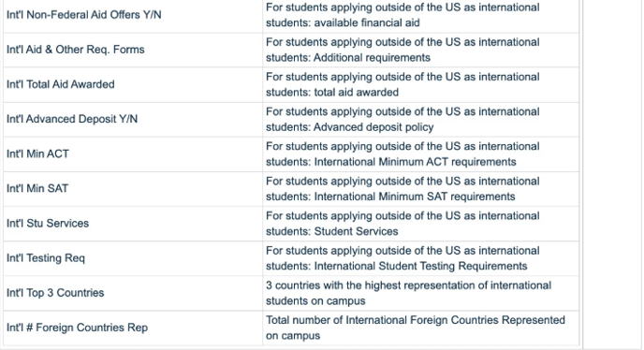Select the Int'l Min ACT cell

(133, 154)
